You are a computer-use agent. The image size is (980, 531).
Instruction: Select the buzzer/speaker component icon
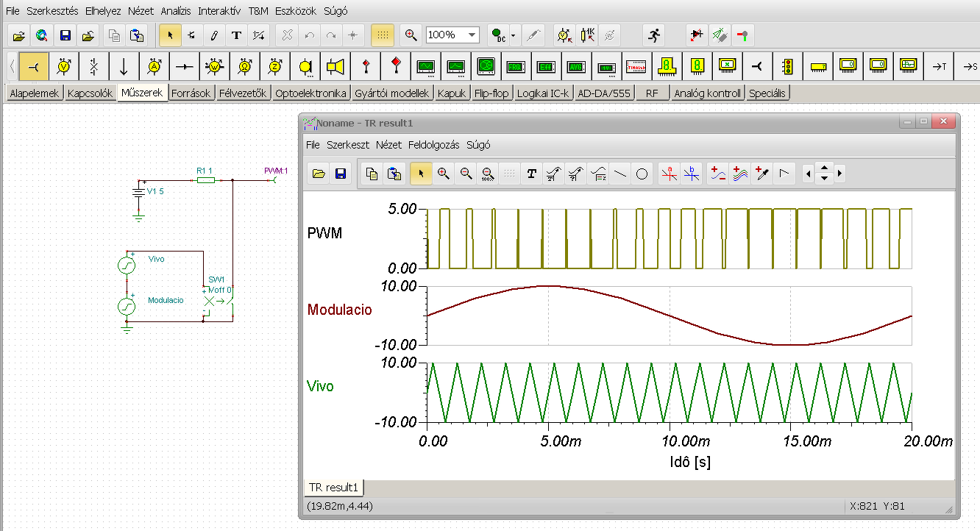335,66
